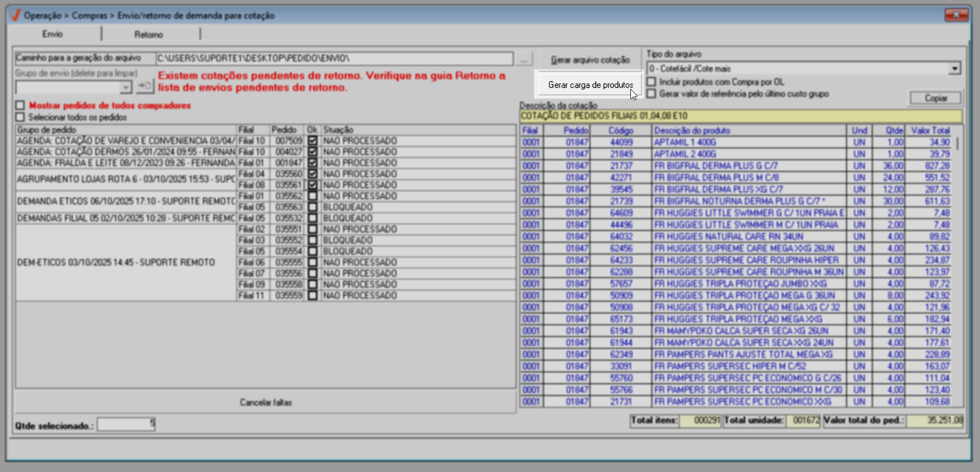Expand the Grupo de envio dropdown
980x472 pixels.
[x=126, y=87]
